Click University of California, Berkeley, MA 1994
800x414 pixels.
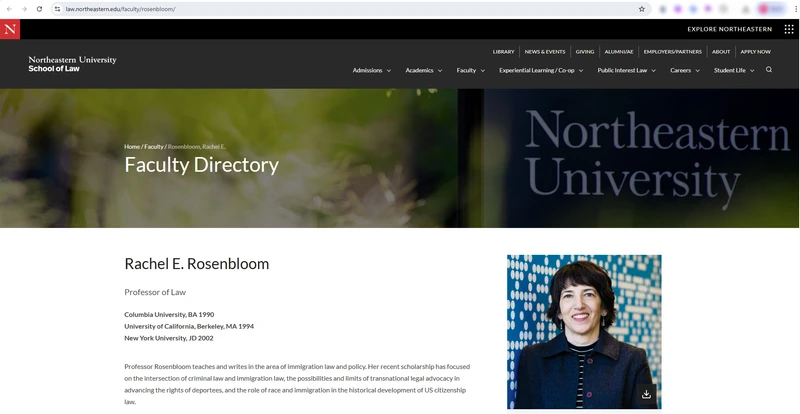coord(189,326)
